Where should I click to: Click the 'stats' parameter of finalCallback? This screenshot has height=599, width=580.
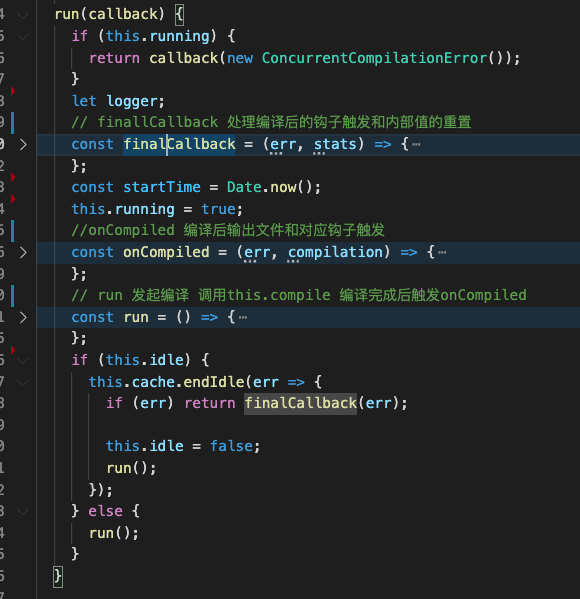coord(335,144)
